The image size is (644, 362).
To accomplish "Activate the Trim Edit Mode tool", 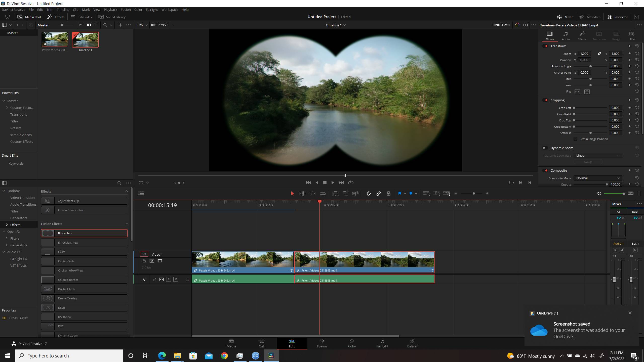I will [302, 193].
